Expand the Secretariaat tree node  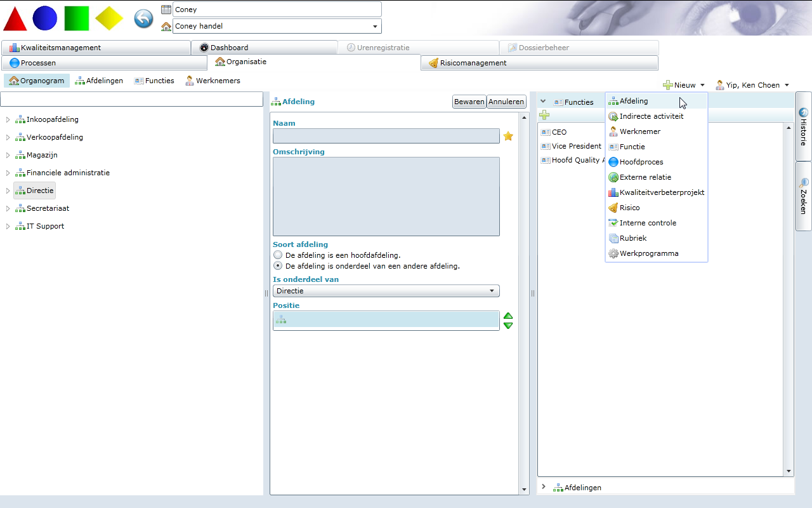[x=8, y=208]
